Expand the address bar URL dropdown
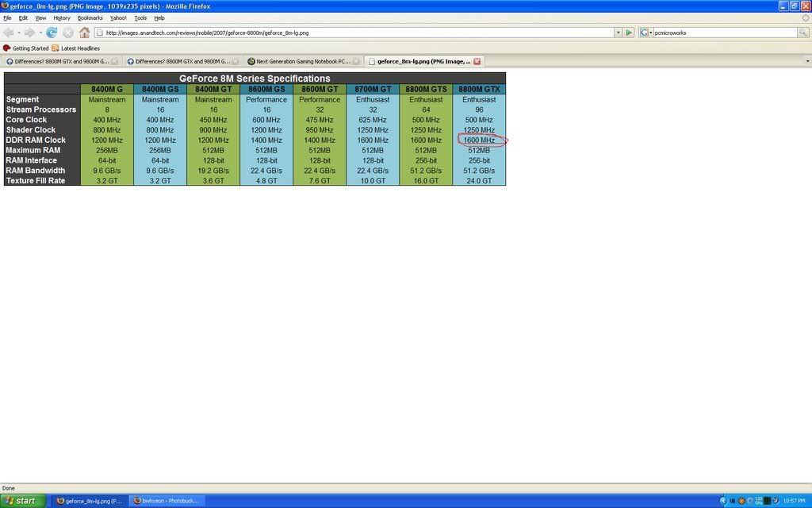The width and height of the screenshot is (812, 508). coord(618,33)
